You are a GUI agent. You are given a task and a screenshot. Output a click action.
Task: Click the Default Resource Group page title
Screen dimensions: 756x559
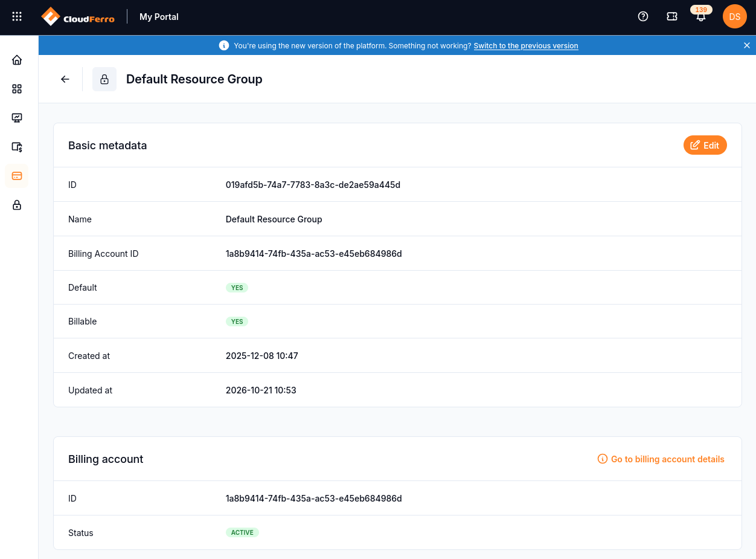click(x=194, y=79)
